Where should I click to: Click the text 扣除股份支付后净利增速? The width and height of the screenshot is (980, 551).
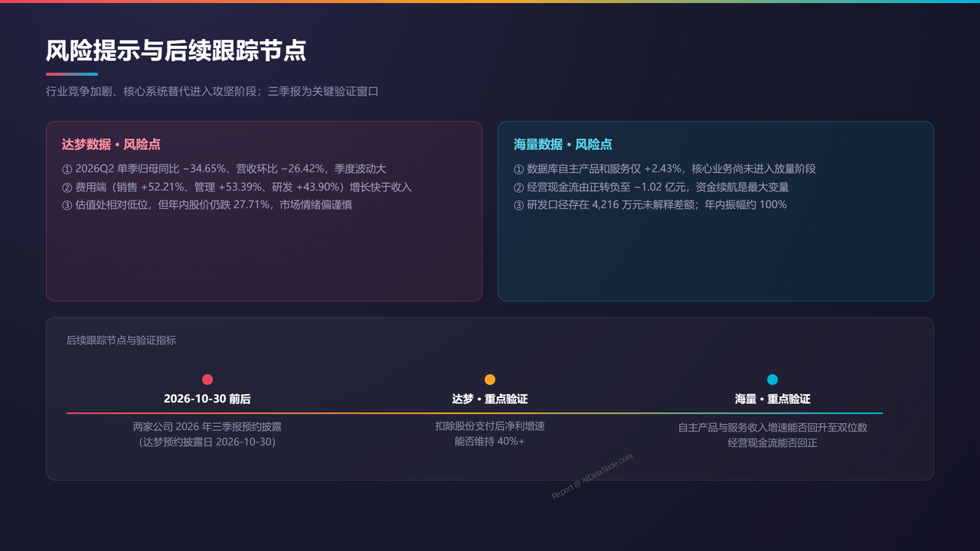coord(490,425)
